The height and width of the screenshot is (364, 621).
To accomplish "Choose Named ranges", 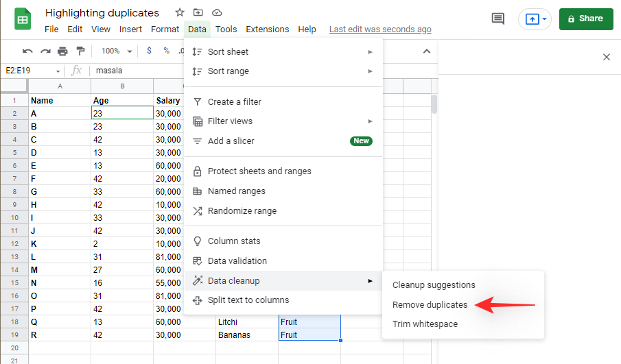I will (x=283, y=191).
